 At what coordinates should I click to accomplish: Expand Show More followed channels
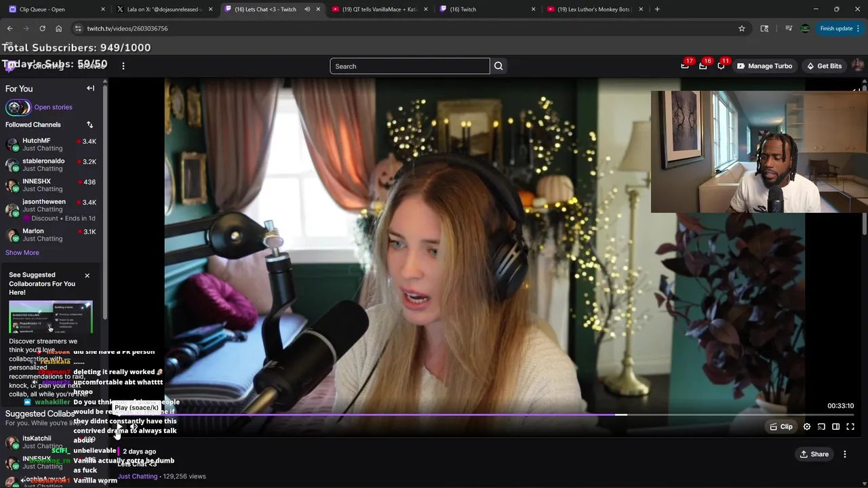22,252
